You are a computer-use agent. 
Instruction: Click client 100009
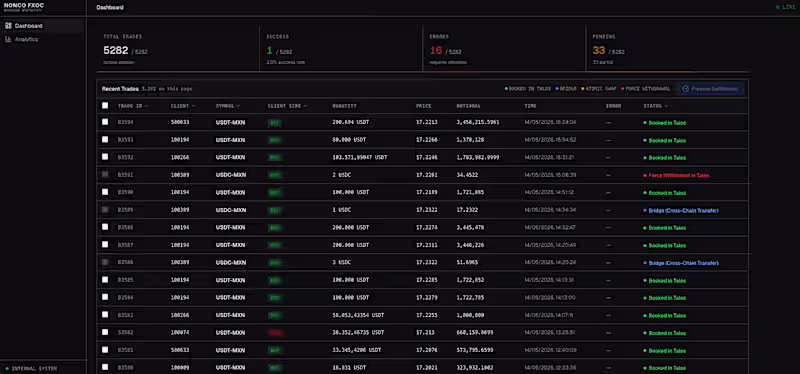180,367
